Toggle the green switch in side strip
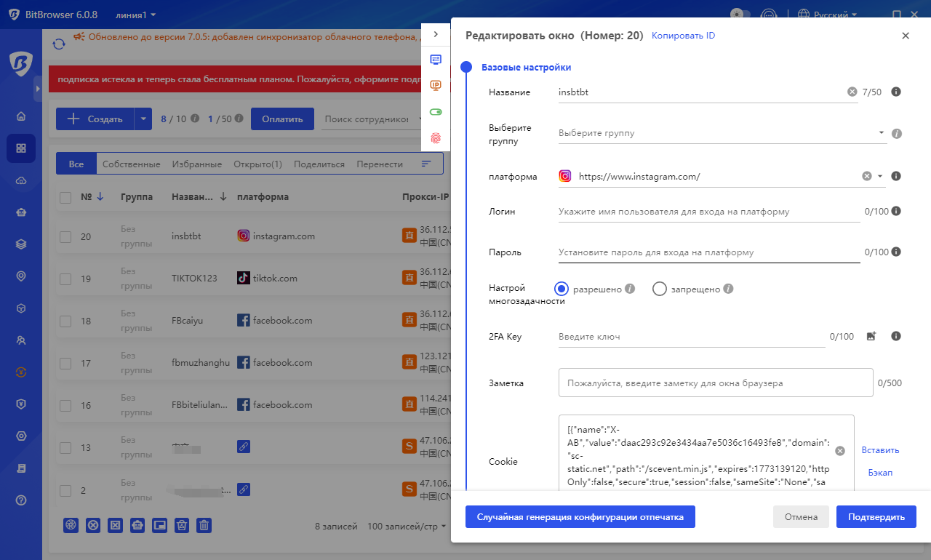Viewport: 931px width, 560px height. [x=436, y=112]
